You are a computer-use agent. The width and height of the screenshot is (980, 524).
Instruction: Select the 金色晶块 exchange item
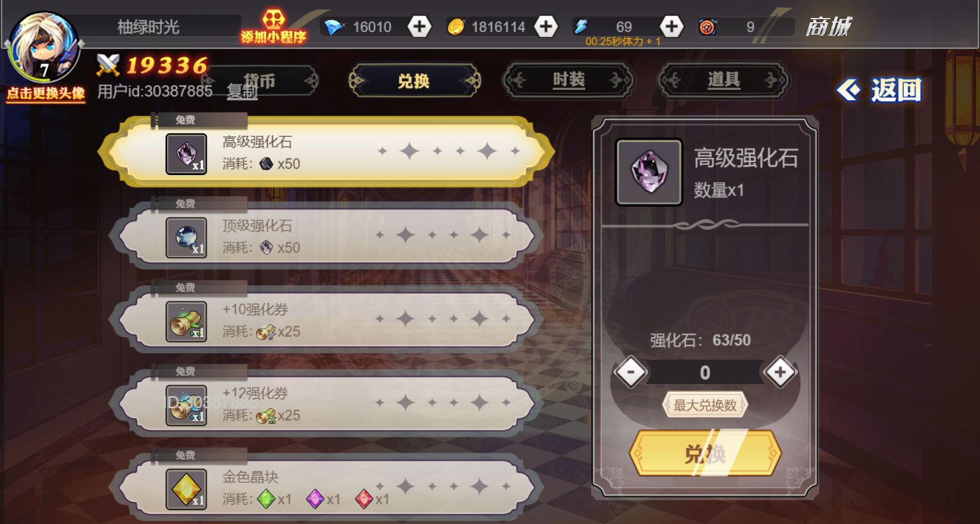[x=326, y=488]
